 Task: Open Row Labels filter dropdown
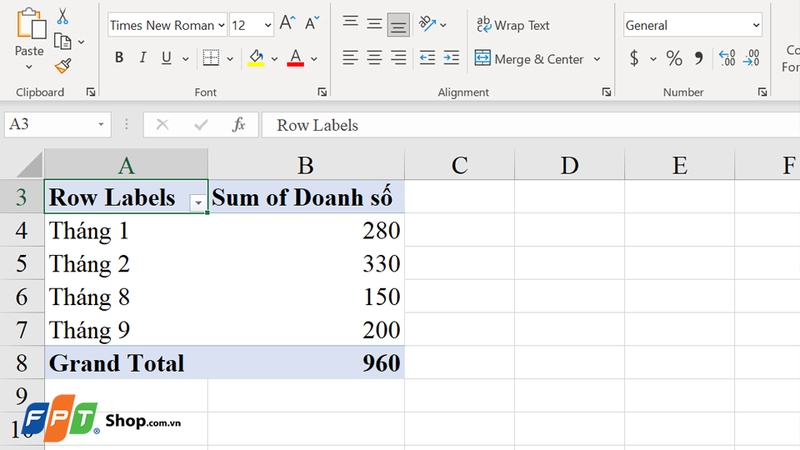197,203
